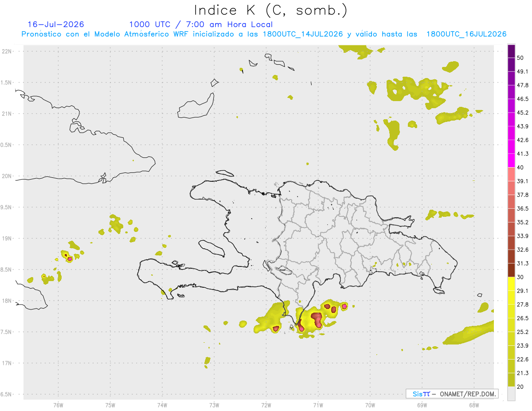The width and height of the screenshot is (532, 411).
Task: Click the "32.6" color scale value
Action: [x=523, y=250]
